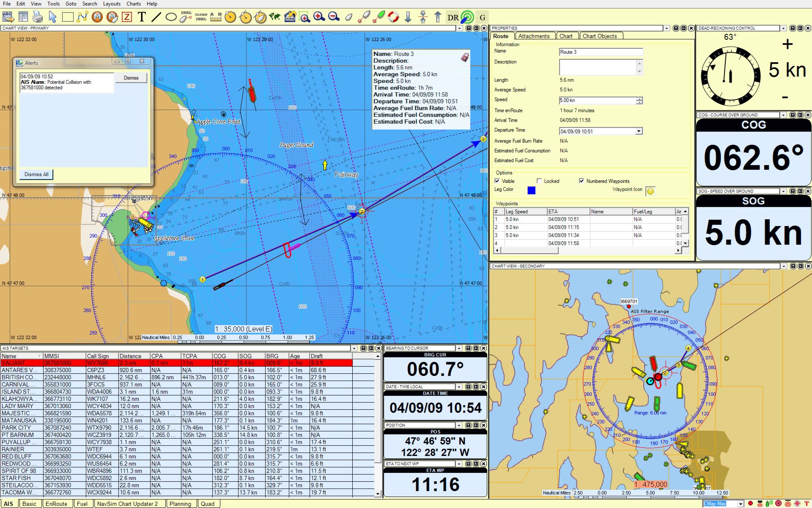Open the ETA to Next WP dropdown
This screenshot has height=508, width=812.
(459, 464)
